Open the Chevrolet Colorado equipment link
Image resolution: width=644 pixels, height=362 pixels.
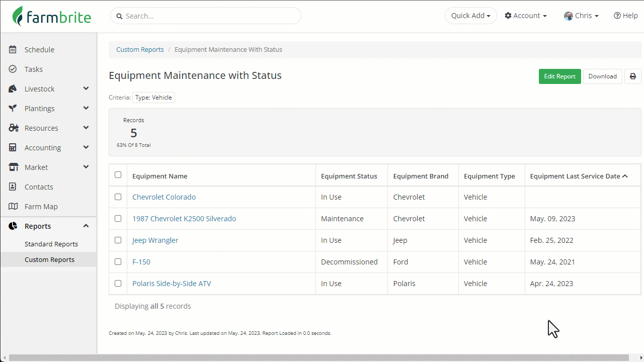click(164, 197)
